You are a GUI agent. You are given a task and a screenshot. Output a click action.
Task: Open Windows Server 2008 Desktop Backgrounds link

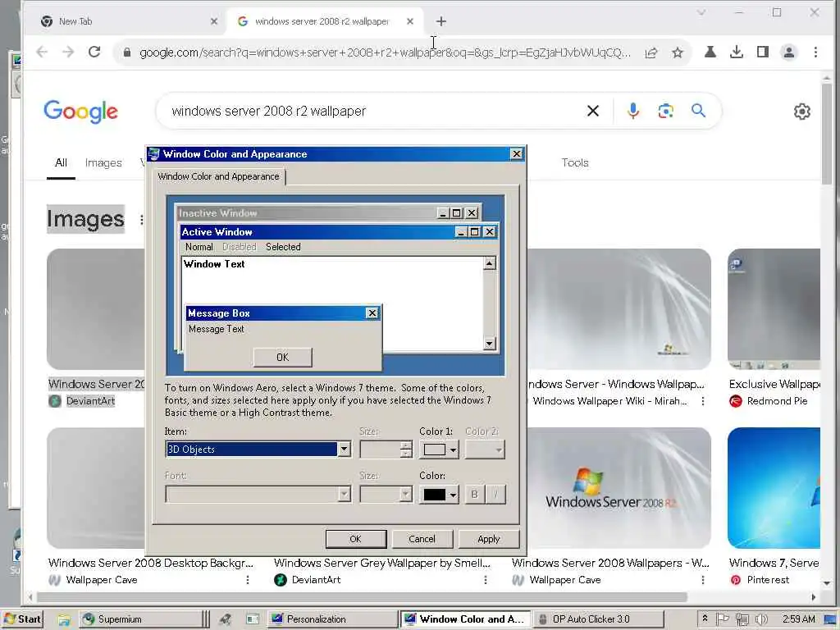pos(151,563)
